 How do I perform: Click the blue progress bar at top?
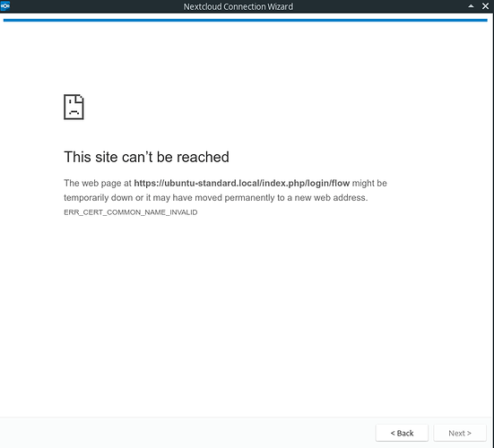[245, 20]
